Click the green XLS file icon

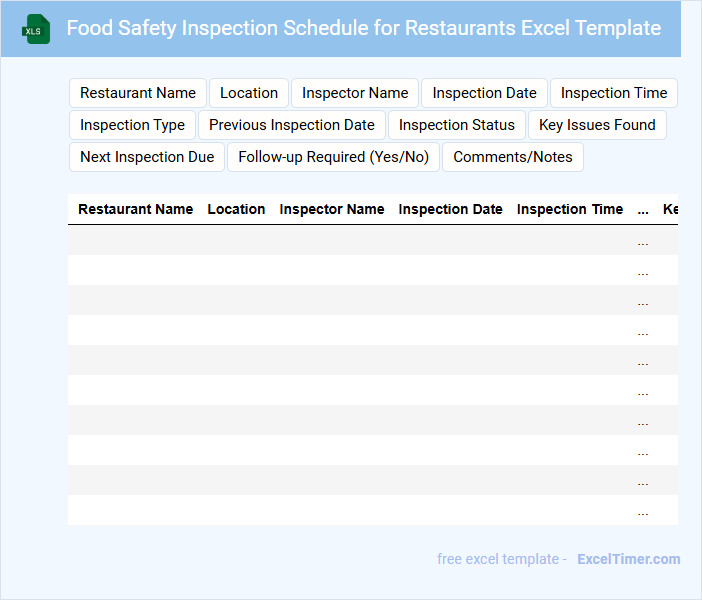pos(36,29)
